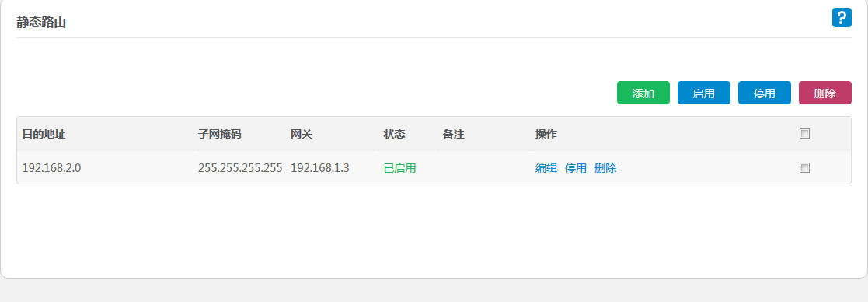Click the 网关 column header

[x=302, y=134]
